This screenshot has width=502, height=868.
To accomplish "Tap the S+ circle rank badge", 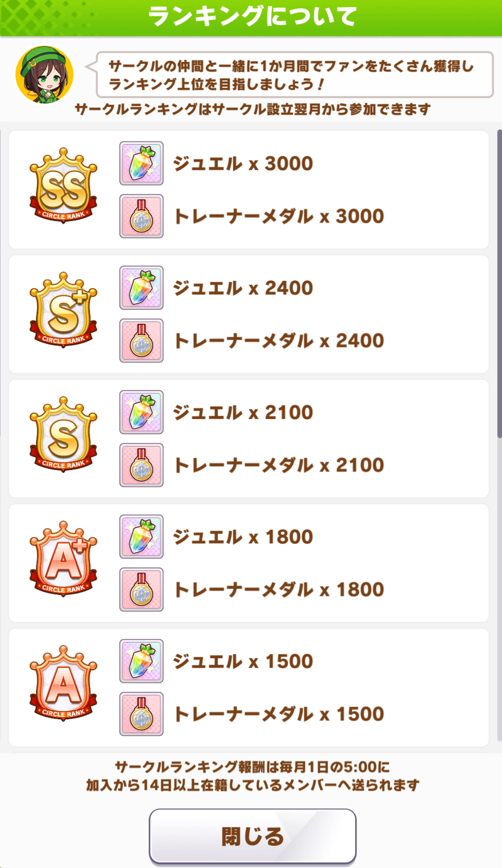I will (x=64, y=310).
